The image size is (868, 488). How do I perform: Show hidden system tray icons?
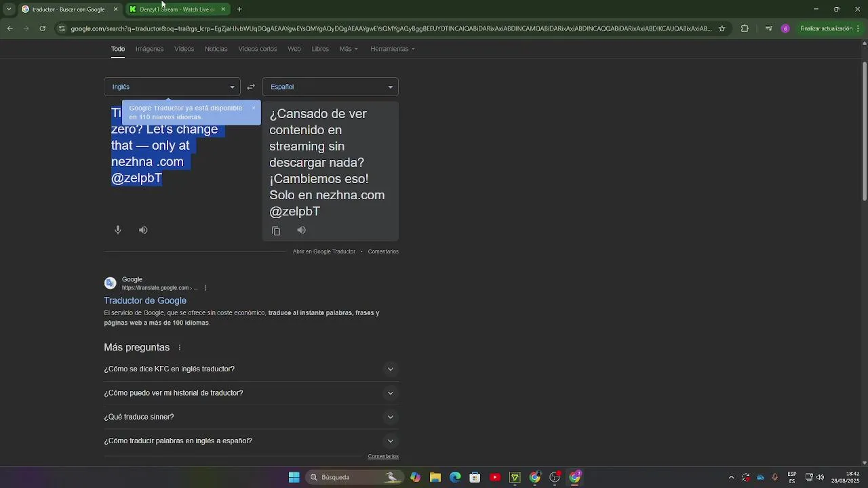coord(731,477)
